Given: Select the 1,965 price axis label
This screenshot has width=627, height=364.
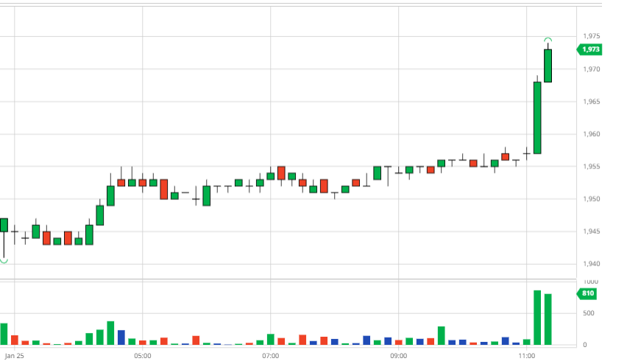Looking at the screenshot, I should pos(592,101).
